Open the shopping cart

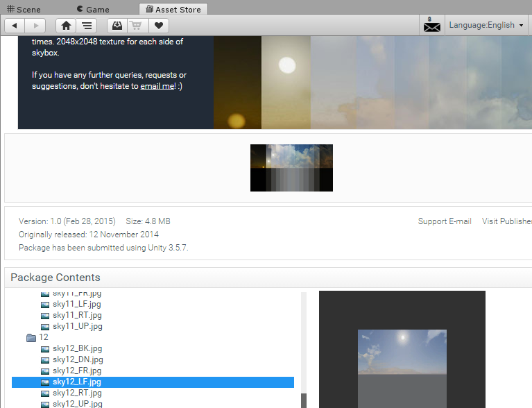pos(137,26)
